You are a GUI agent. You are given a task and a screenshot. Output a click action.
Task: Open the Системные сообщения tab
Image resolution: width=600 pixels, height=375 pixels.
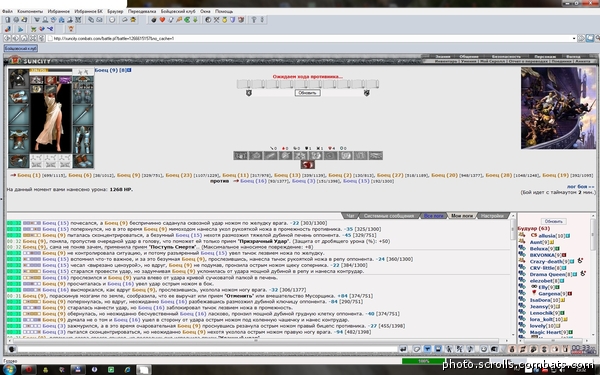(x=389, y=216)
